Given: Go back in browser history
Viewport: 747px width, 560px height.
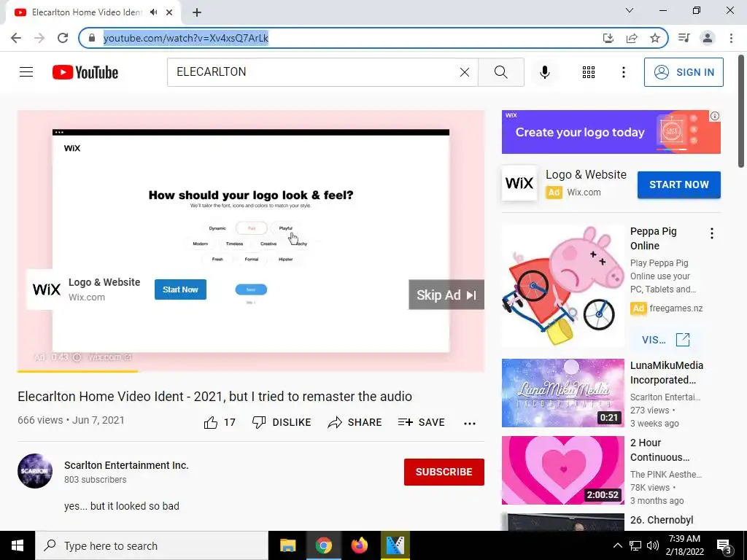Looking at the screenshot, I should pos(16,38).
